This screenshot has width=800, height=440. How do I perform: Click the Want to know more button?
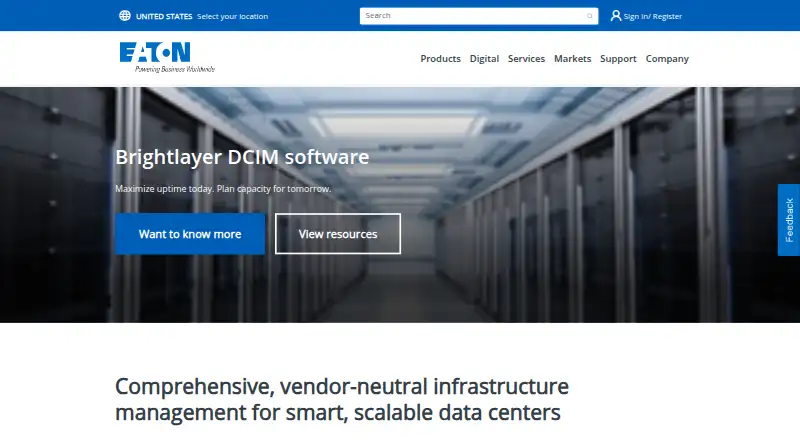(190, 234)
